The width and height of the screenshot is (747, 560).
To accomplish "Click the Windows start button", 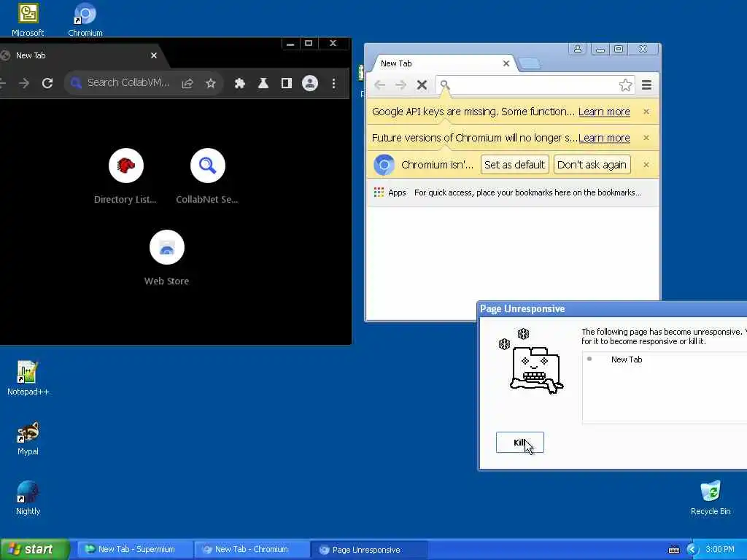I will tap(35, 550).
